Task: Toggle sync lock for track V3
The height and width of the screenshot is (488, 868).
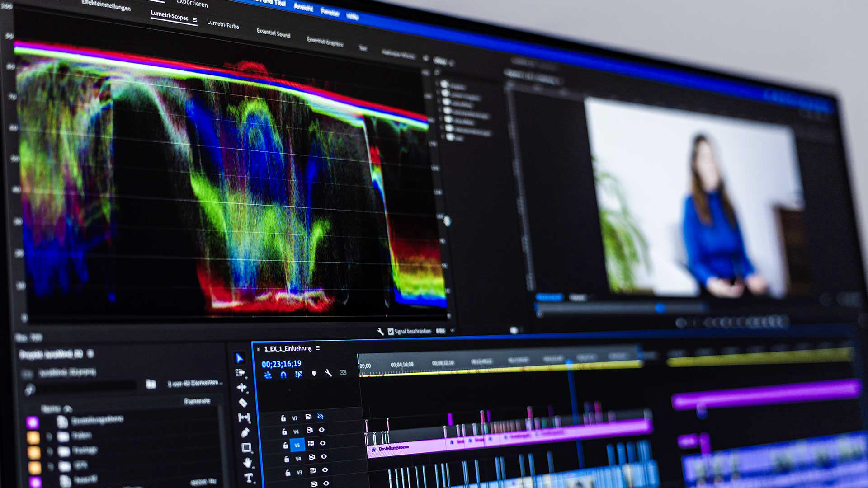Action: point(313,470)
